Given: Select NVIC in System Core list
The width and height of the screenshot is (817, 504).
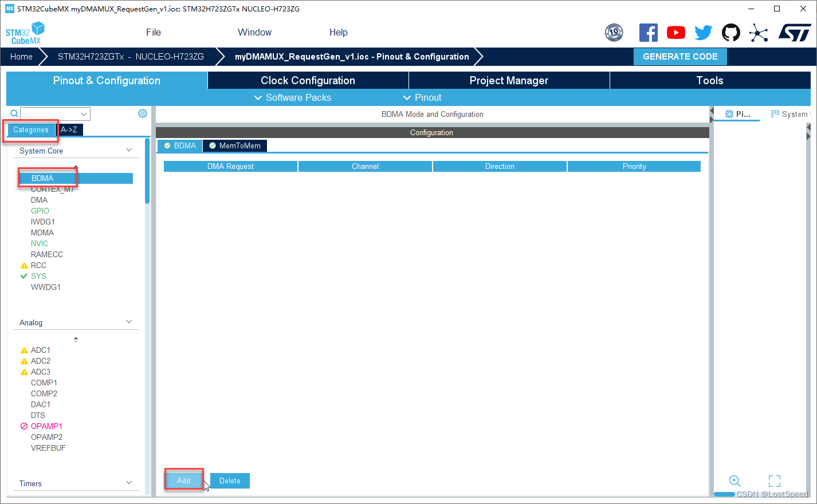Looking at the screenshot, I should point(40,243).
